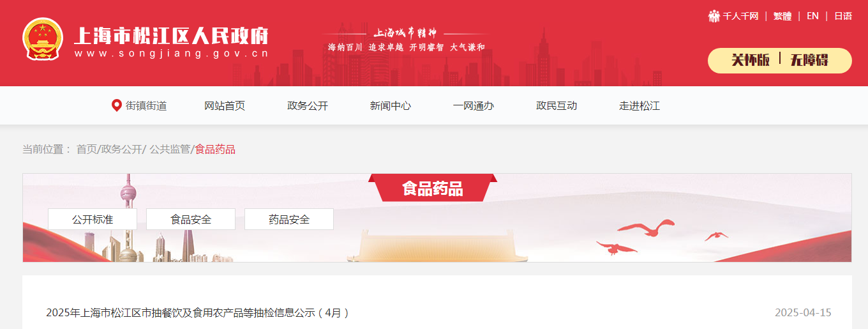Enable 无障碍 accessibility mode
Screen dimensions: 868x329
(x=809, y=61)
